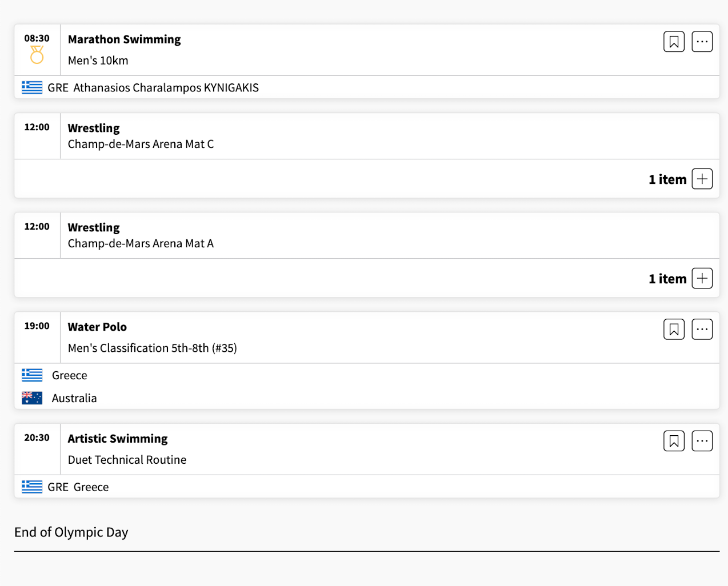Expand 1 item for Wrestling Mat A
This screenshot has height=586, width=728.
pyautogui.click(x=702, y=278)
